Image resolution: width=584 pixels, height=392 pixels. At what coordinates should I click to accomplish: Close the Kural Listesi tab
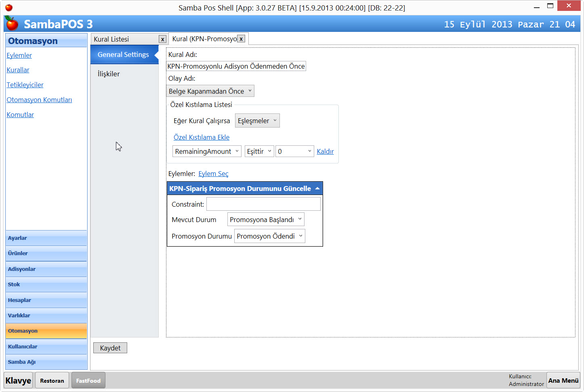click(x=162, y=39)
